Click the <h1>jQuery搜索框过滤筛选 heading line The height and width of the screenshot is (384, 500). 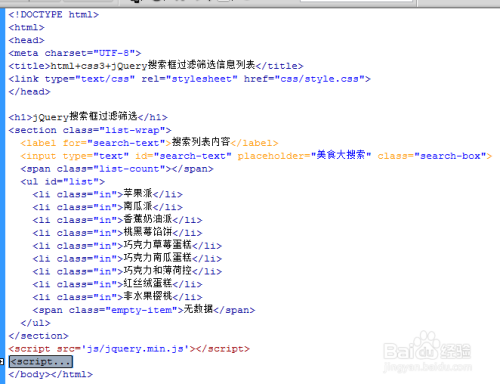[x=88, y=117]
